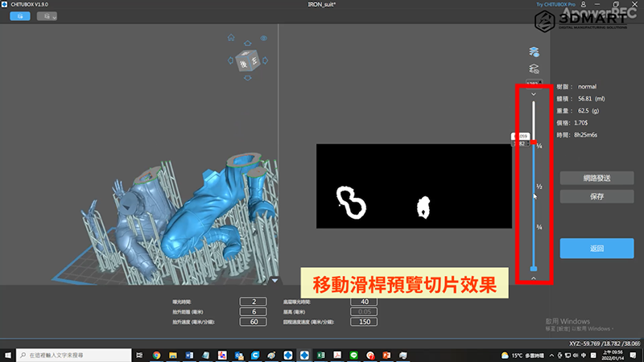
Task: Click the 保存 save button
Action: click(x=597, y=195)
